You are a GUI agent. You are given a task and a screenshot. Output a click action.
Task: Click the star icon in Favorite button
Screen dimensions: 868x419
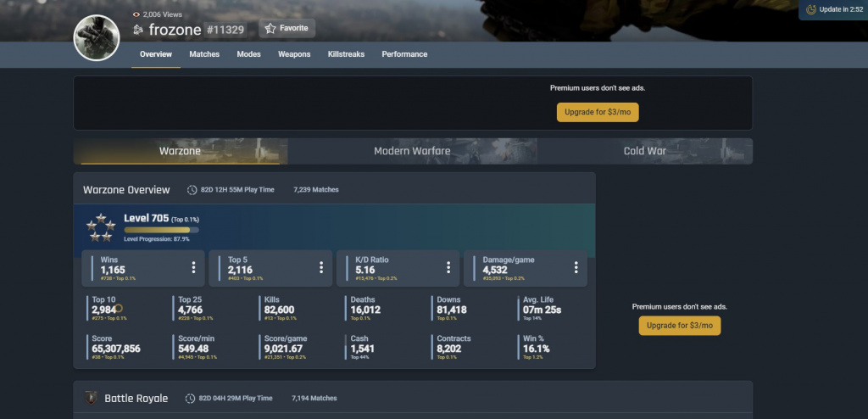(270, 28)
